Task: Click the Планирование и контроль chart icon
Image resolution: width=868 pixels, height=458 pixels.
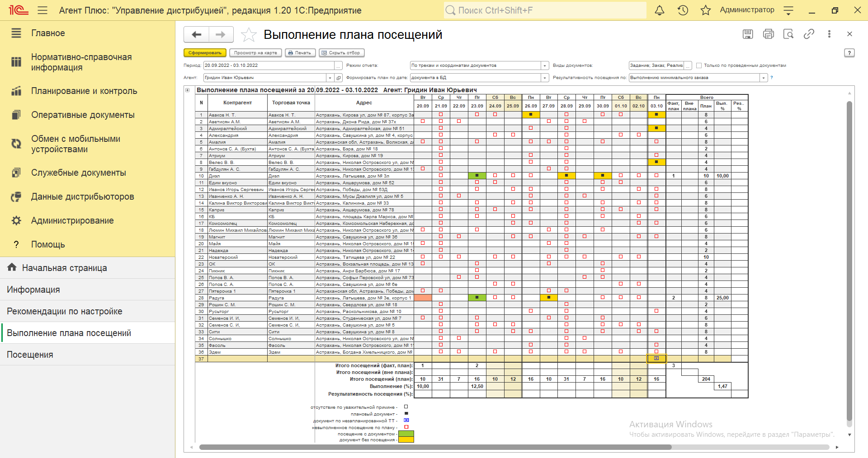Action: tap(16, 91)
